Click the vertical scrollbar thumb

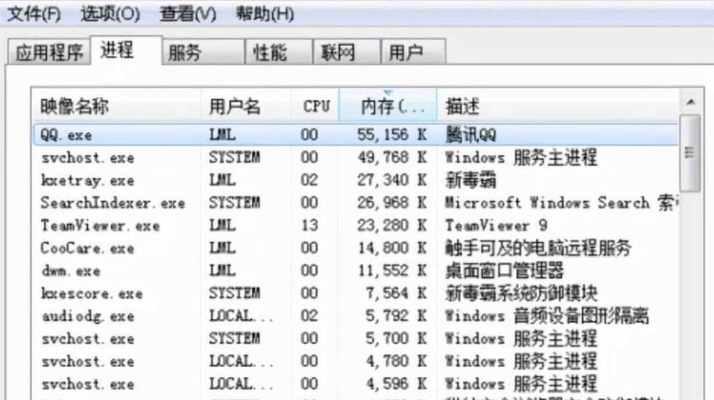click(690, 153)
